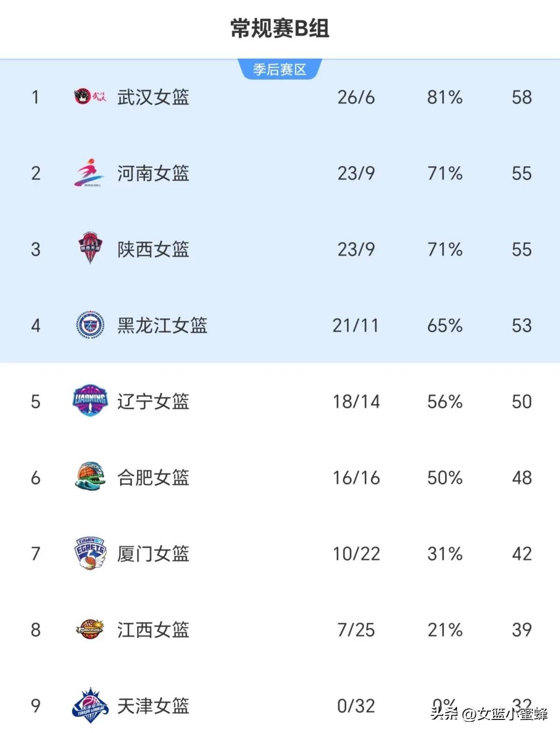Select the 季后赛区 playoff zone tab
Viewport: 560px width, 733px height.
pyautogui.click(x=280, y=70)
